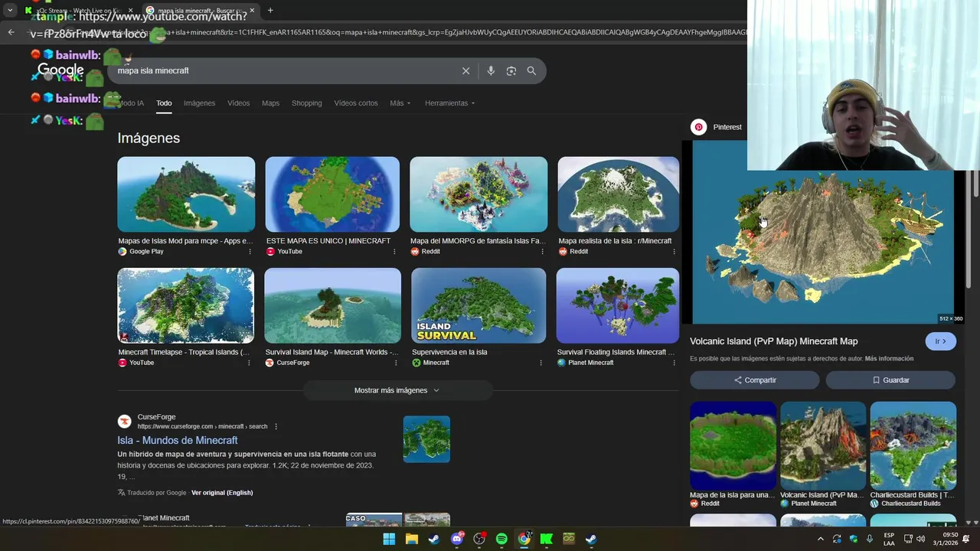Screen dimensions: 980x551
Task: Open options menu next to CurseForge result URL
Action: [276, 426]
